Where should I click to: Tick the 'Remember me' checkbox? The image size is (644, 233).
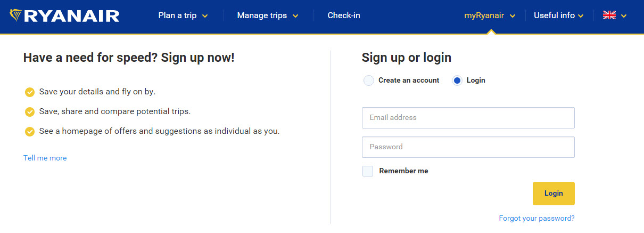click(368, 171)
